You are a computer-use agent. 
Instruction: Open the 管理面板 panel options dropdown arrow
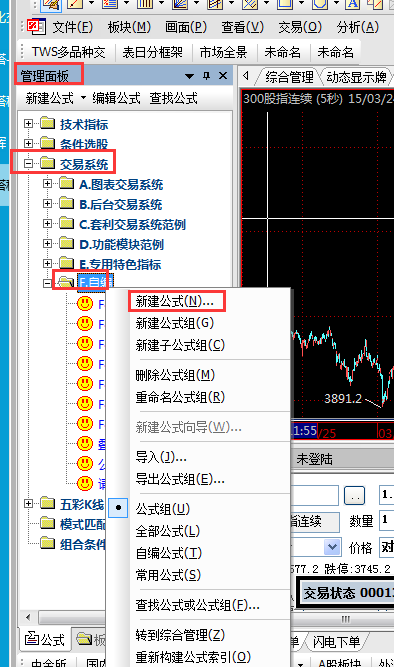click(190, 76)
